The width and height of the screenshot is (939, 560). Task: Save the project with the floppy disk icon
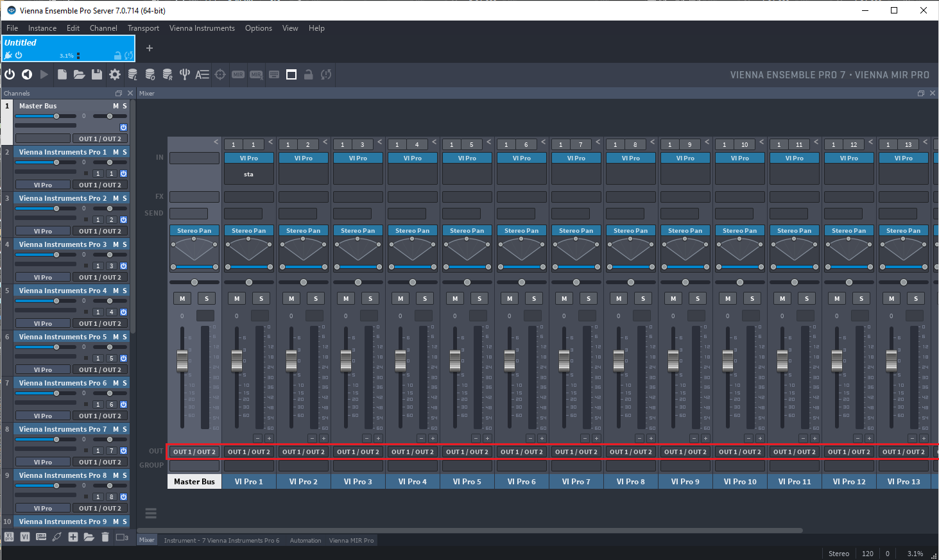[x=97, y=74]
